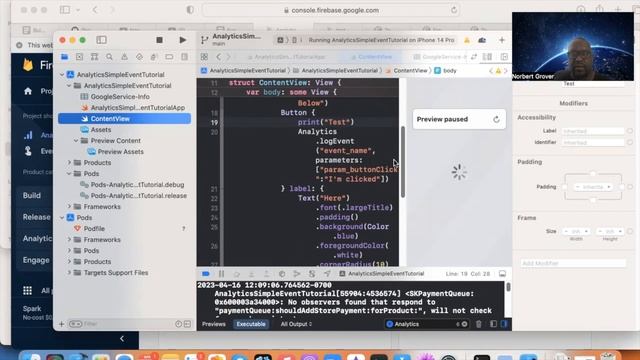Image resolution: width=640 pixels, height=360 pixels.
Task: Run the app with the Play button
Action: 183,40
